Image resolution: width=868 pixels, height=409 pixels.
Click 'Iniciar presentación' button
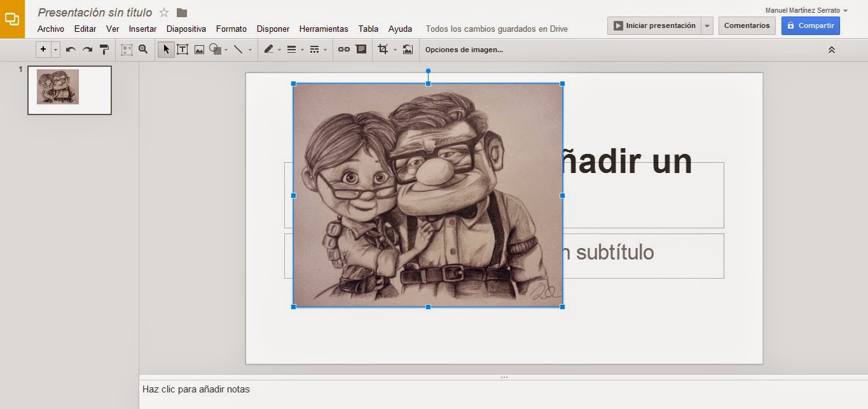tap(654, 25)
